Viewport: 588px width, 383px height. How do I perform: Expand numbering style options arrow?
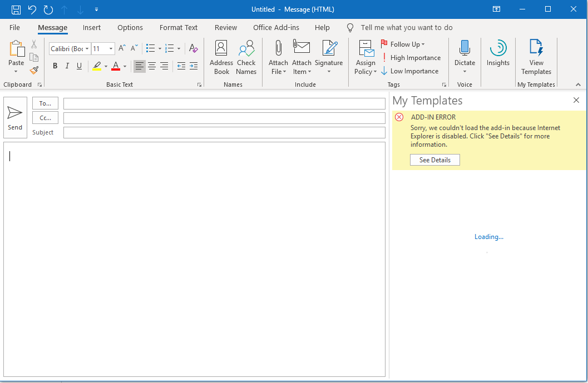pyautogui.click(x=179, y=48)
